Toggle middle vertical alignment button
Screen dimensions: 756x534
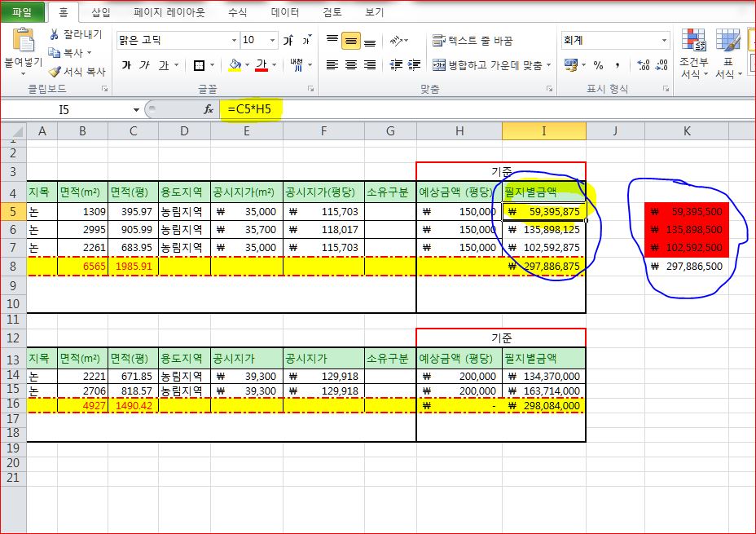point(351,41)
